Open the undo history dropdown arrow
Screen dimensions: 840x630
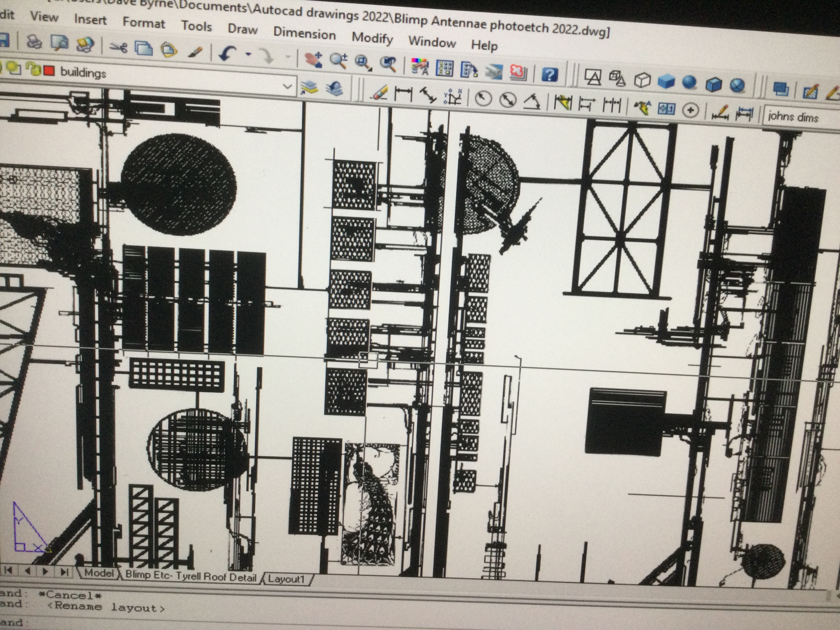point(248,55)
